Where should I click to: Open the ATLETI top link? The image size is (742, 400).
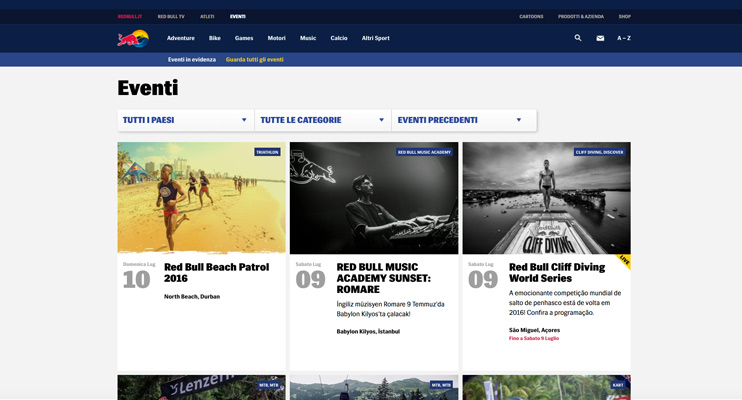(207, 17)
